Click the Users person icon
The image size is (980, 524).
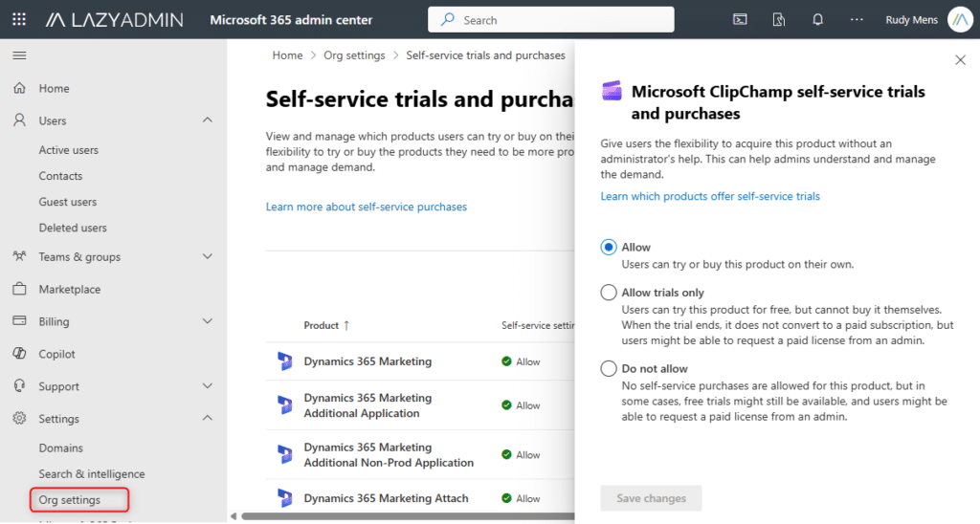[19, 120]
